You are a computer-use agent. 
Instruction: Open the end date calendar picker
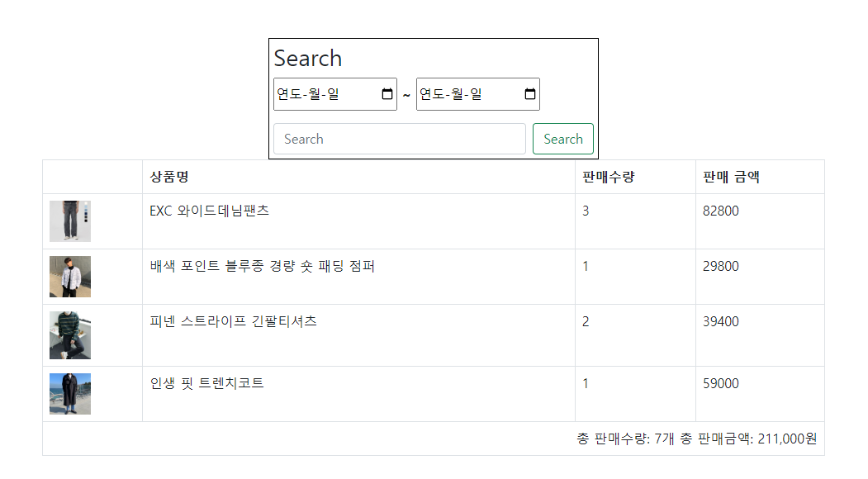click(x=529, y=93)
